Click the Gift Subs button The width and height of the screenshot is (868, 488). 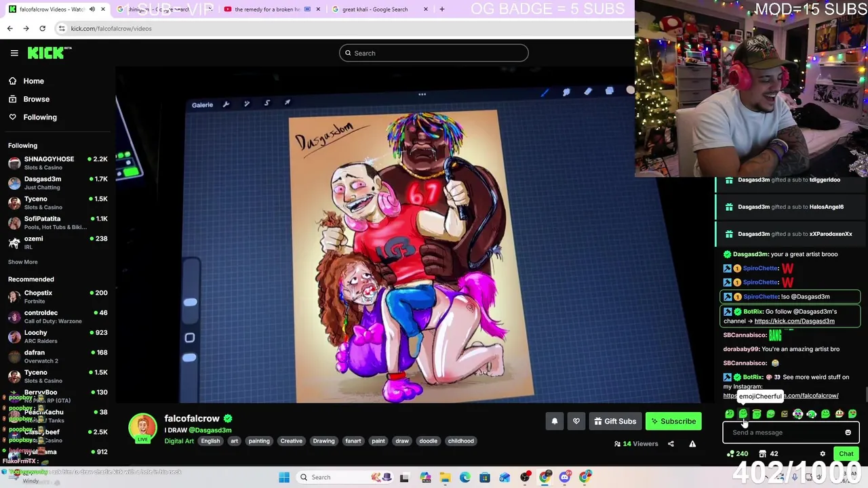coord(615,422)
